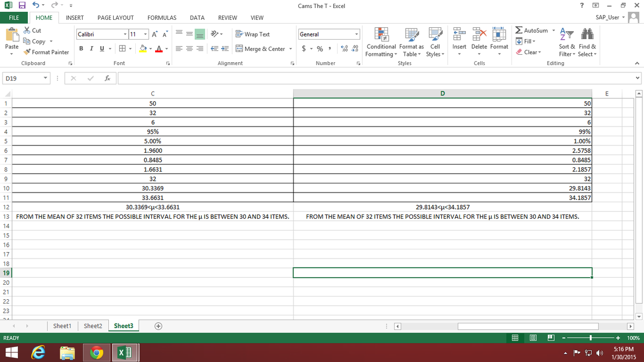This screenshot has height=362, width=644.
Task: Open Format as Table gallery
Action: click(x=412, y=42)
